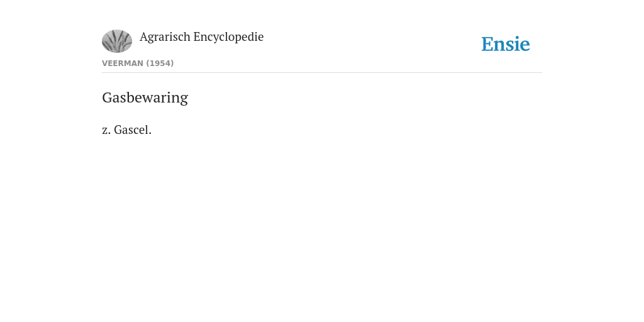Open the blue Ensie logo
The height and width of the screenshot is (322, 644).
506,44
